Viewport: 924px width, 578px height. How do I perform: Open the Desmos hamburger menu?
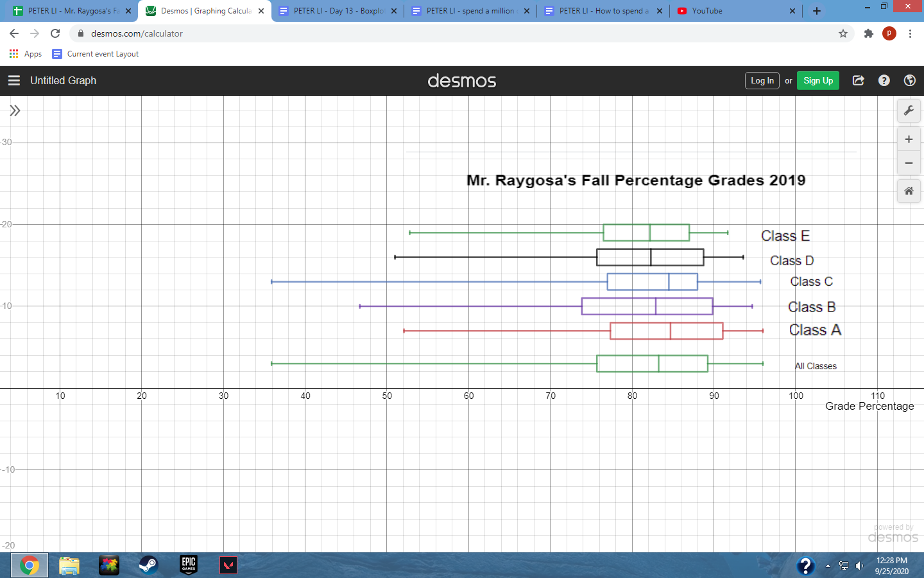(14, 80)
